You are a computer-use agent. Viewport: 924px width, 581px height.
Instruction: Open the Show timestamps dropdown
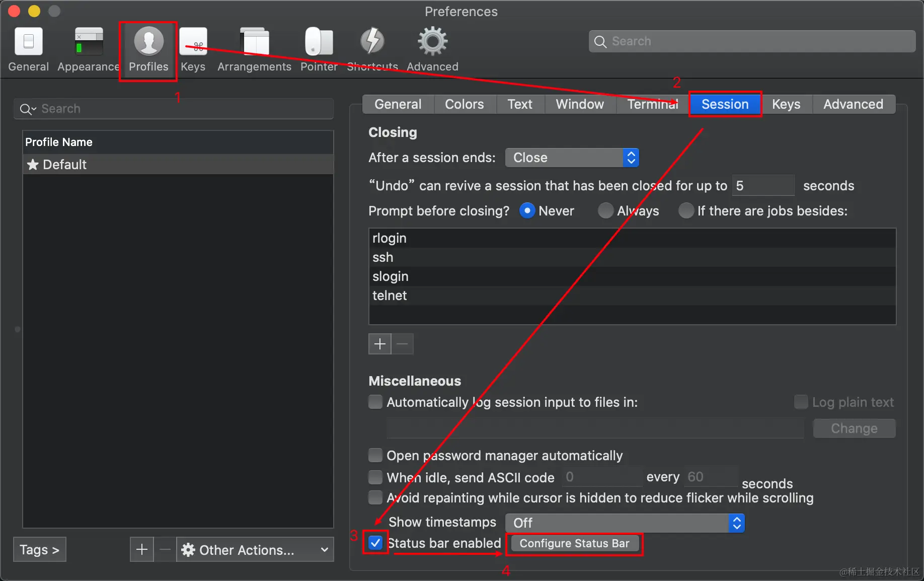(x=625, y=523)
